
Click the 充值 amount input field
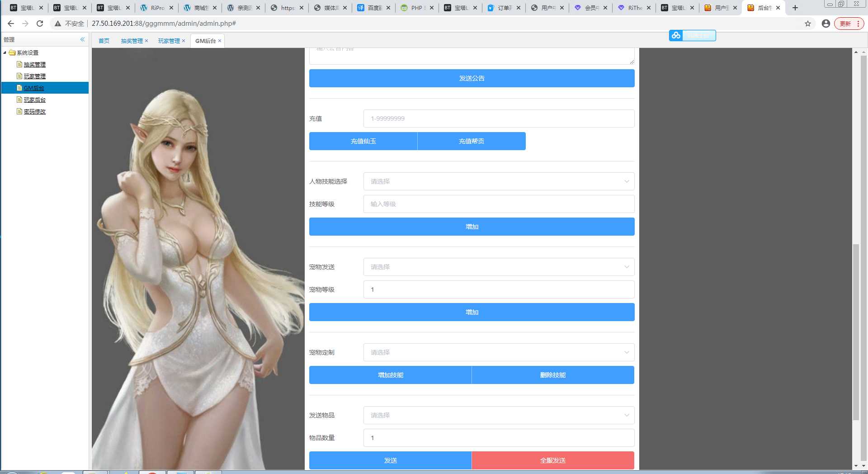498,118
